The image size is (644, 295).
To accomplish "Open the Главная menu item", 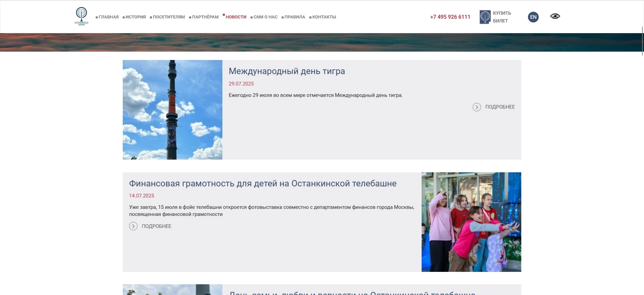I will (109, 17).
